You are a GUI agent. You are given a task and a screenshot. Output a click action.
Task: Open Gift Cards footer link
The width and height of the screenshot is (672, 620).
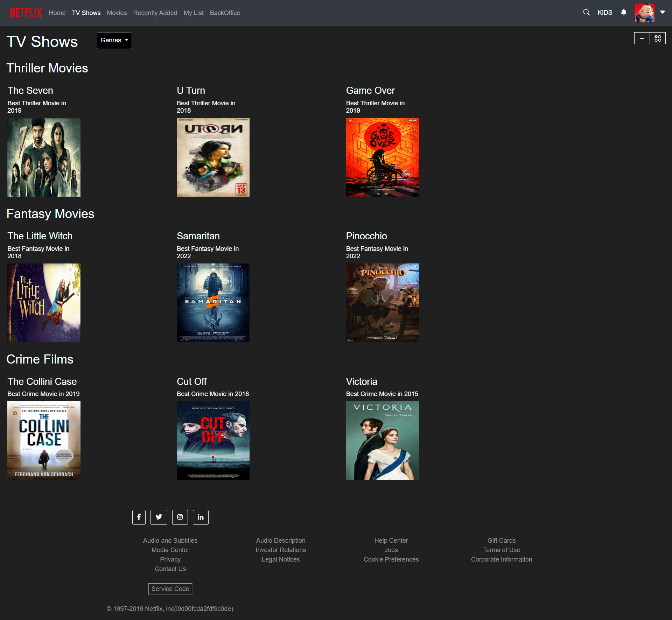pyautogui.click(x=502, y=541)
